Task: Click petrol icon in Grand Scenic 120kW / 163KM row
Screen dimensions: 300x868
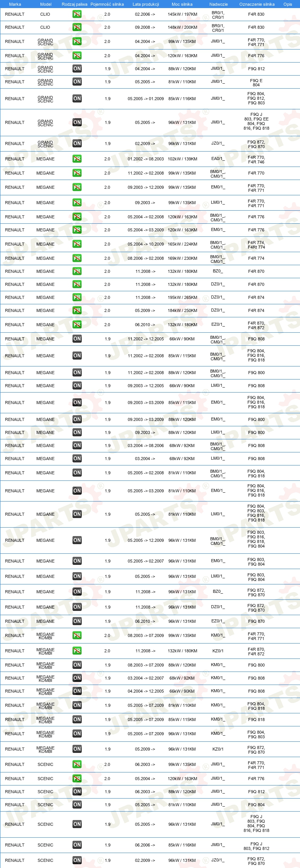Action: tap(77, 56)
